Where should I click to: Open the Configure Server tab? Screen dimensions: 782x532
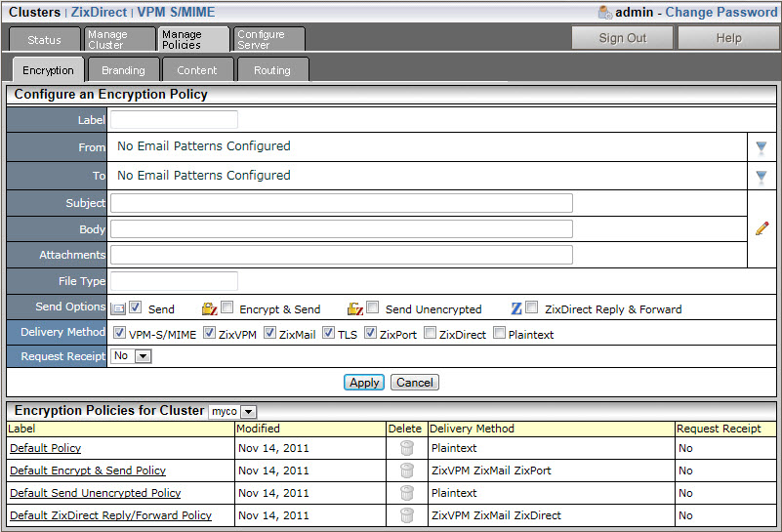tap(268, 39)
